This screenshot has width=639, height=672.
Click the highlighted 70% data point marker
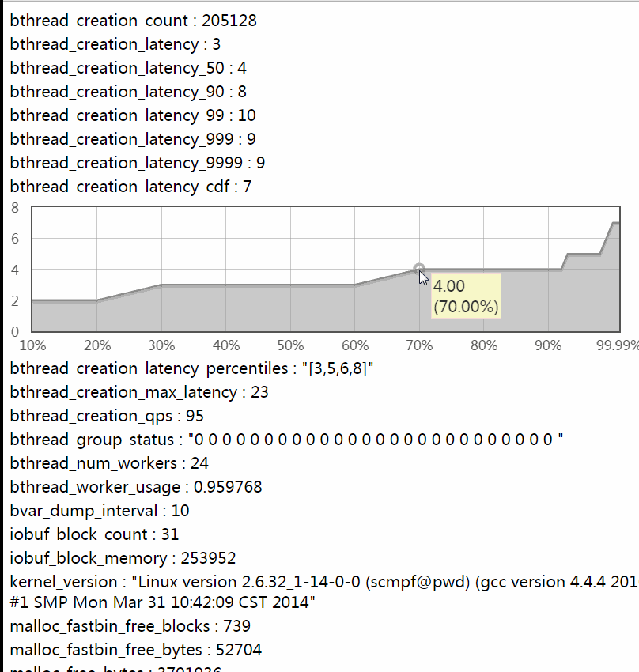[419, 270]
